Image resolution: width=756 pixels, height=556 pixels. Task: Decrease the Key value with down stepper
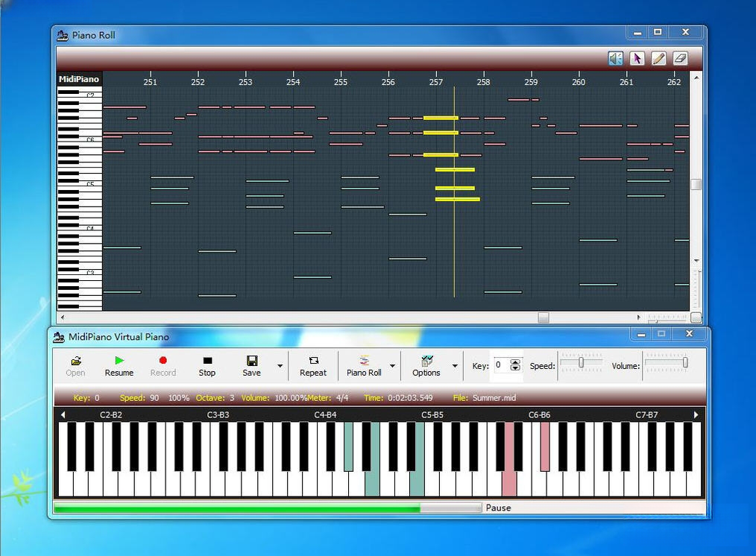pyautogui.click(x=515, y=368)
